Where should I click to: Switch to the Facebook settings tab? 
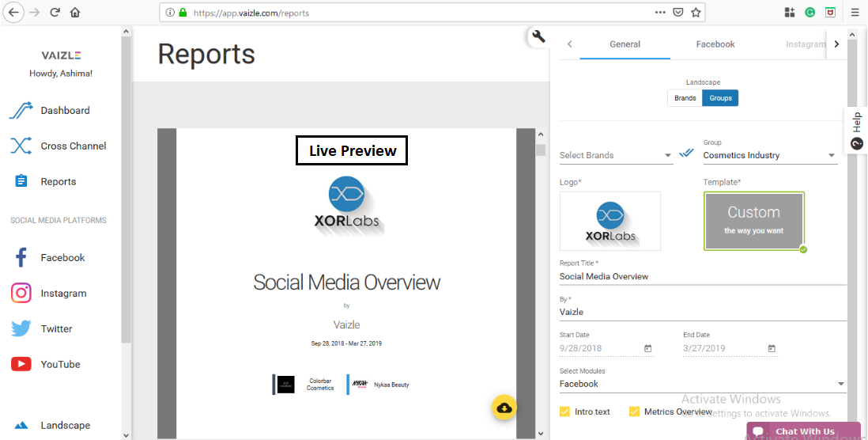[x=715, y=44]
